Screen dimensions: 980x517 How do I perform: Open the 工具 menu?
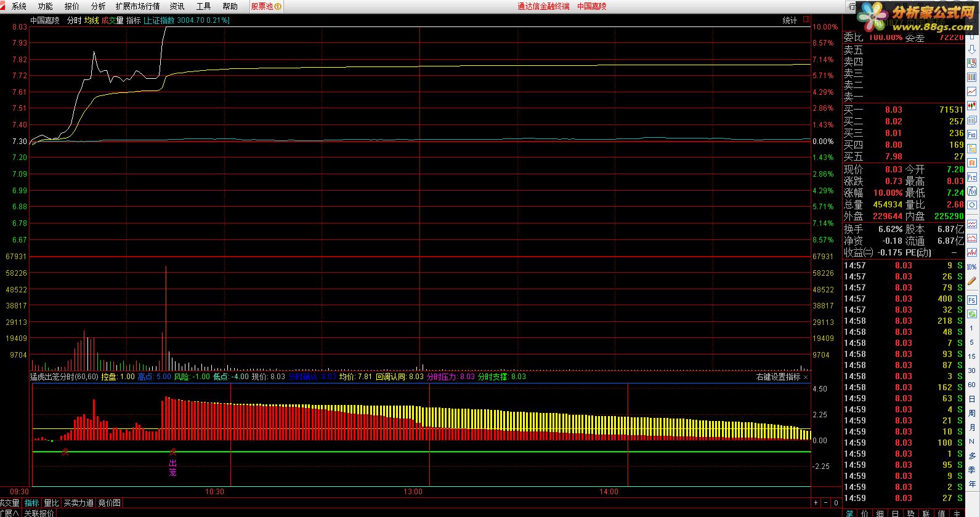[203, 6]
